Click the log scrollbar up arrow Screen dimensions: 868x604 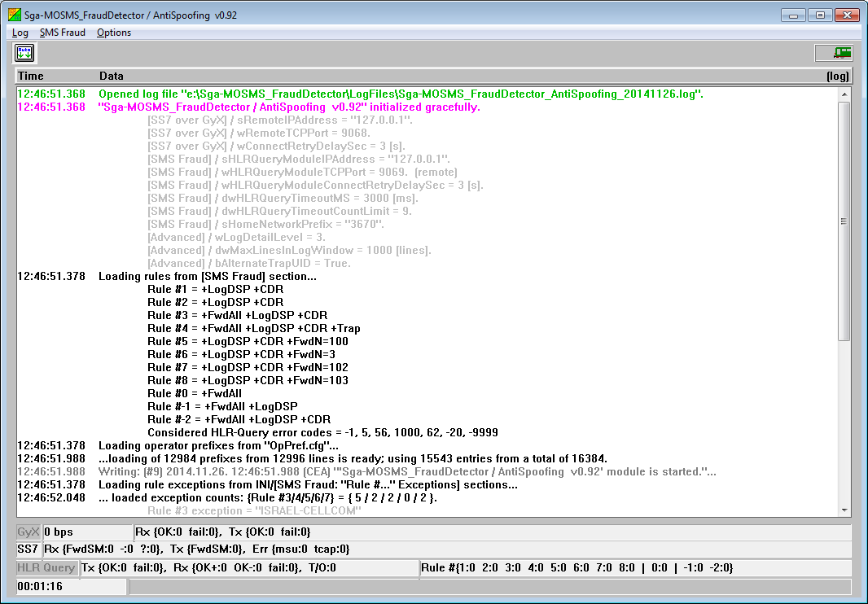(x=844, y=94)
